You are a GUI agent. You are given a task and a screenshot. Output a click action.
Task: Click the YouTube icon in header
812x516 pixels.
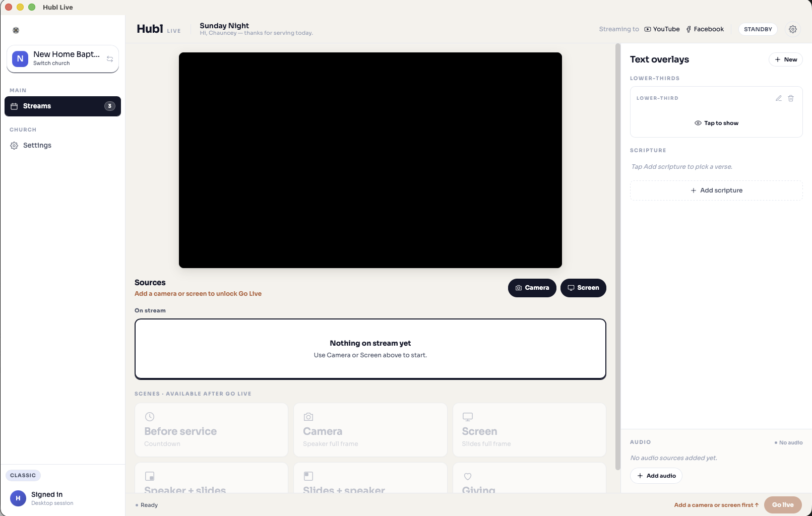click(x=648, y=29)
